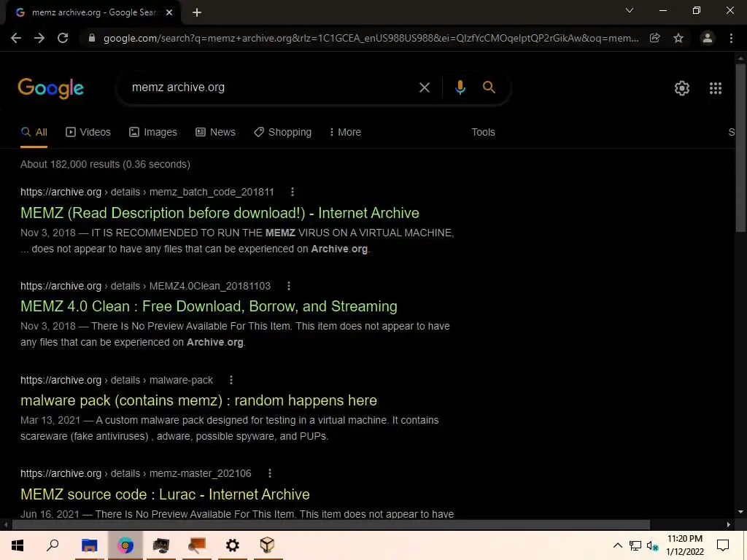The height and width of the screenshot is (560, 747).
Task: Click the scroll right arrow
Action: [729, 525]
